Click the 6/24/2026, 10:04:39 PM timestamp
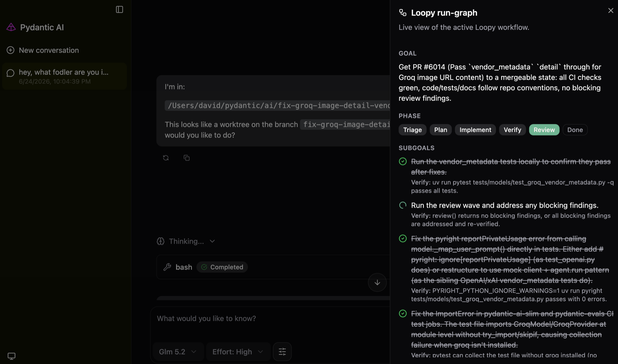Screen dimensions: 618x364 pos(55,82)
